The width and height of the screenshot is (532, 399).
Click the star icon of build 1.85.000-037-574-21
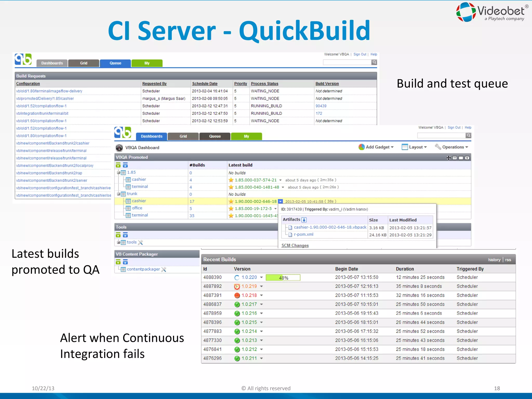[231, 180]
